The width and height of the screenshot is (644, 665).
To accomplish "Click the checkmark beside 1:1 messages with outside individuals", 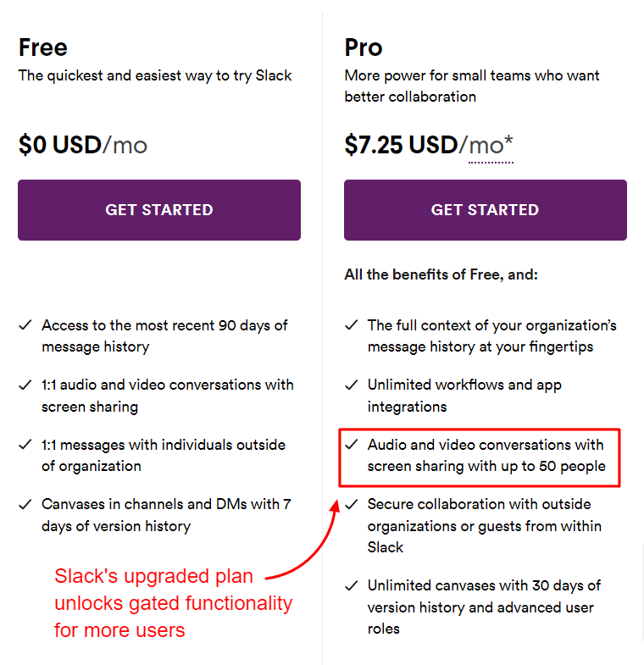I will click(x=25, y=445).
